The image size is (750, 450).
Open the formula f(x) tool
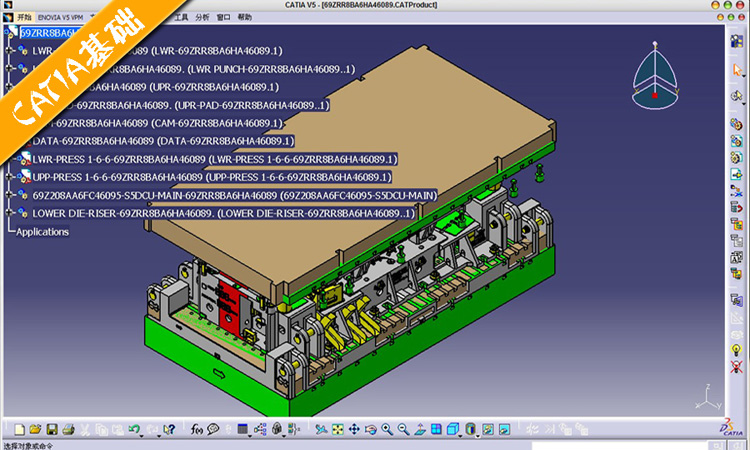click(196, 430)
